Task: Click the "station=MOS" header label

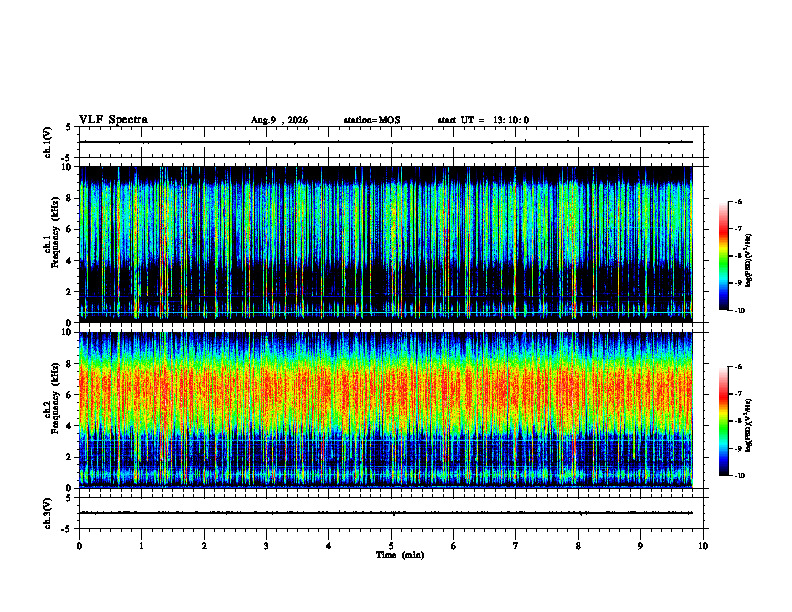Action: (x=372, y=120)
